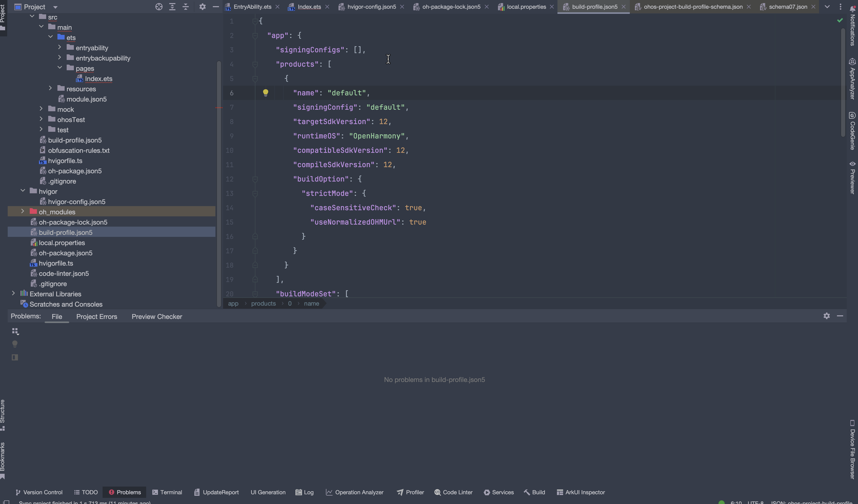Open editor tab options three-dot menu
The image size is (858, 504).
tap(840, 7)
